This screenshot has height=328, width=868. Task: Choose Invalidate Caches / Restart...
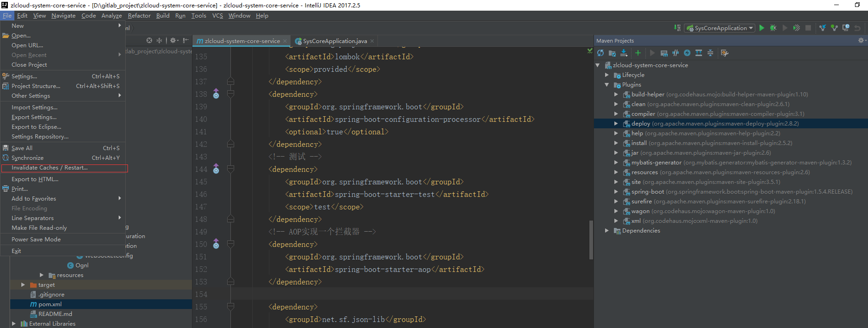[64, 168]
